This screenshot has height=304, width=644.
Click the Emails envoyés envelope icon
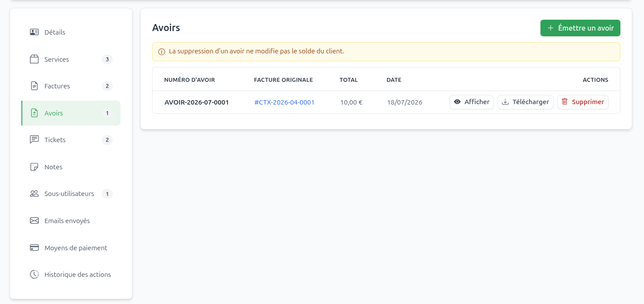[35, 221]
